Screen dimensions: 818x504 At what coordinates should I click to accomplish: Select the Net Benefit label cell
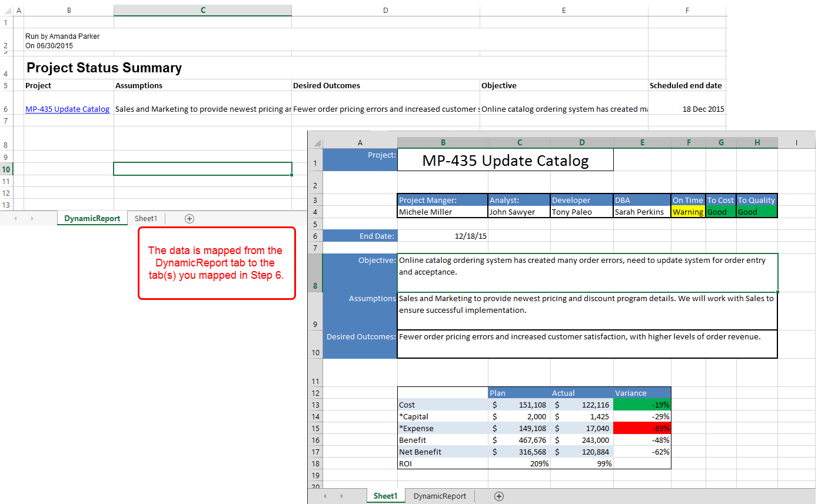coord(443,452)
